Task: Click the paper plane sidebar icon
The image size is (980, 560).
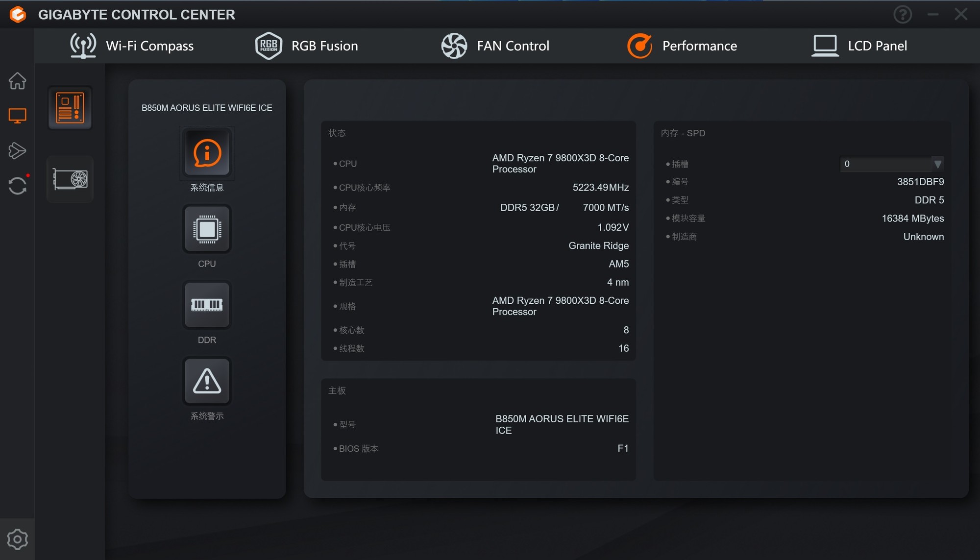Action: (17, 150)
